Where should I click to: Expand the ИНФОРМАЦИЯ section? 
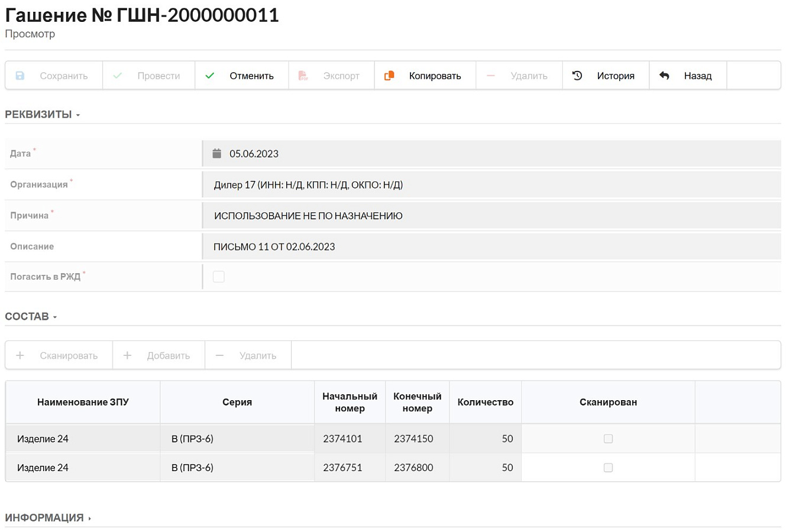(48, 518)
